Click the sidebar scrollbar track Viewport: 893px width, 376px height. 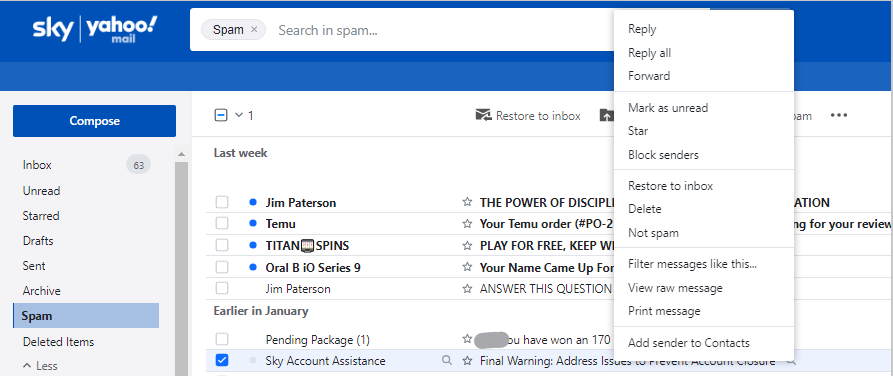[181, 268]
